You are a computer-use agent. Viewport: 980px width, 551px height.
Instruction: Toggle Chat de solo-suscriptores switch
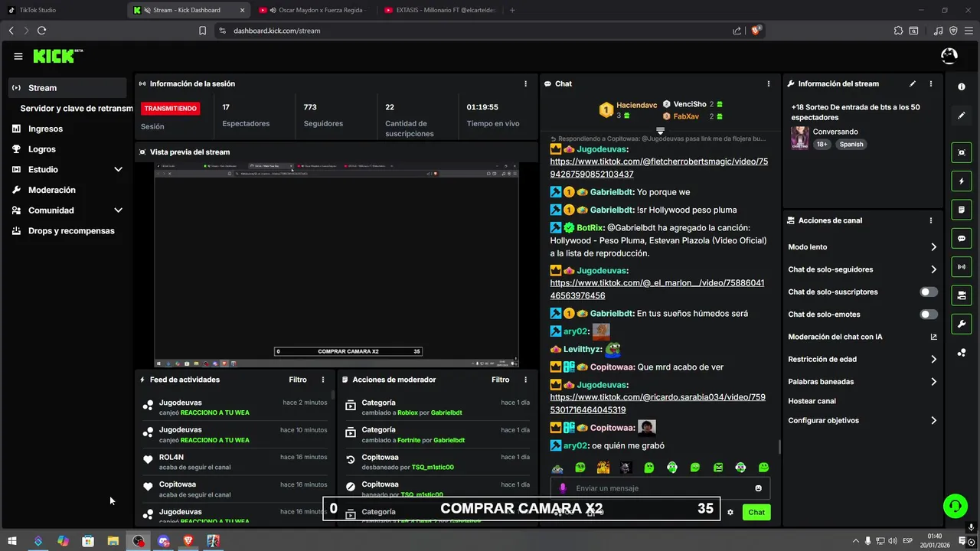(x=929, y=292)
